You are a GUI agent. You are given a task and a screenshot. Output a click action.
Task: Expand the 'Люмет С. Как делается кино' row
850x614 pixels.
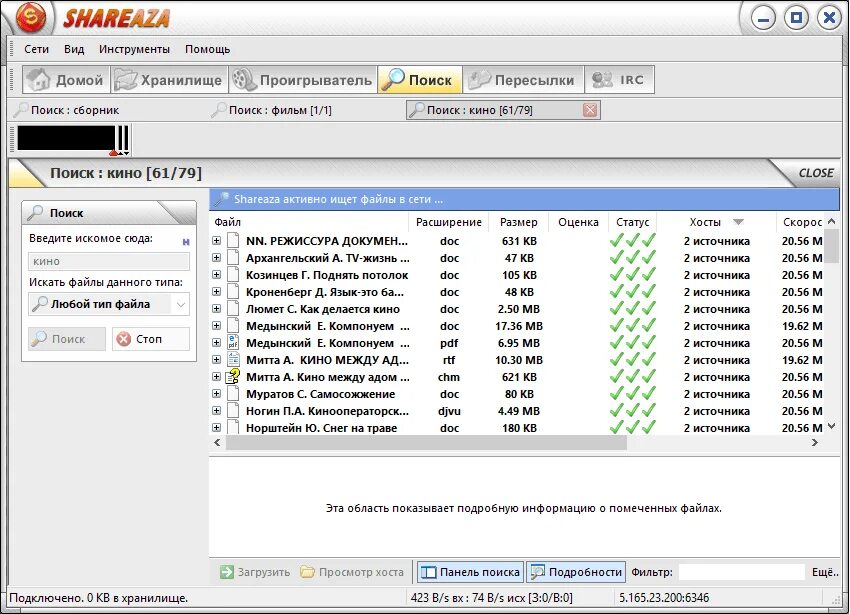[x=216, y=309]
